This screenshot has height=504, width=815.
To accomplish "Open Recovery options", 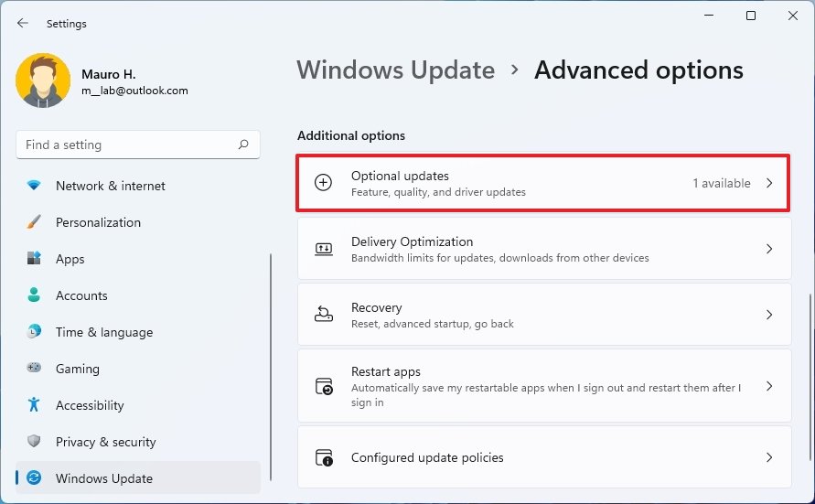I will coord(544,315).
